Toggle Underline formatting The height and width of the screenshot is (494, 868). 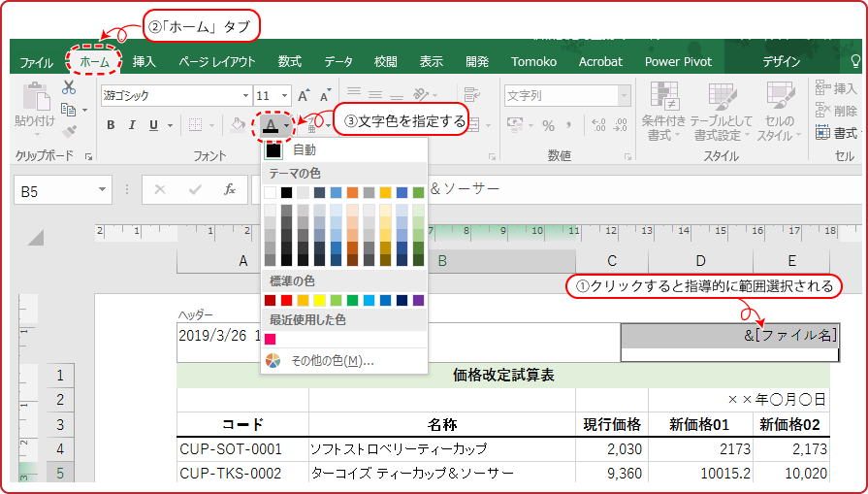(153, 125)
